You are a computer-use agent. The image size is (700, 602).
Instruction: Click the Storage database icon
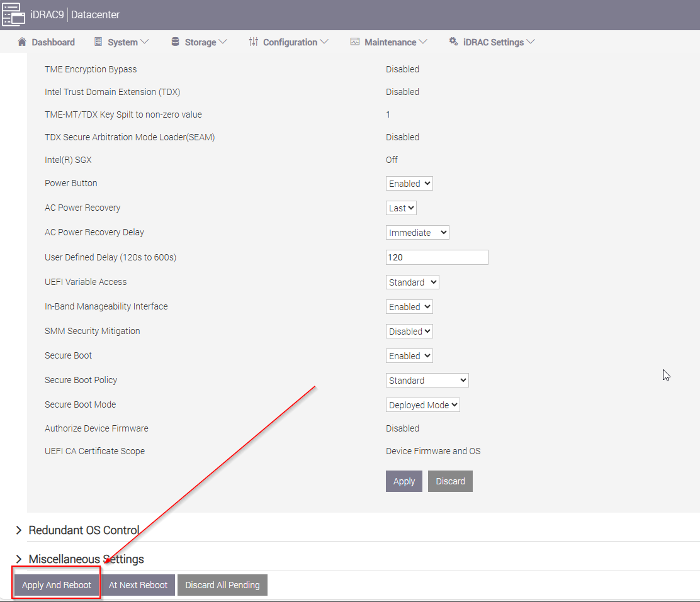point(175,42)
